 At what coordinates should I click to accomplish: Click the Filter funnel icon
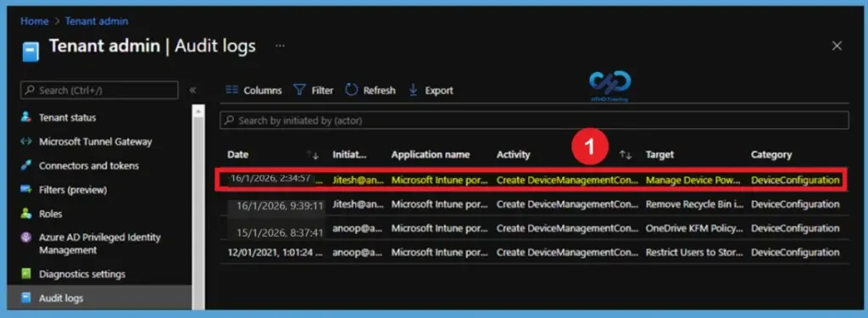coord(299,90)
